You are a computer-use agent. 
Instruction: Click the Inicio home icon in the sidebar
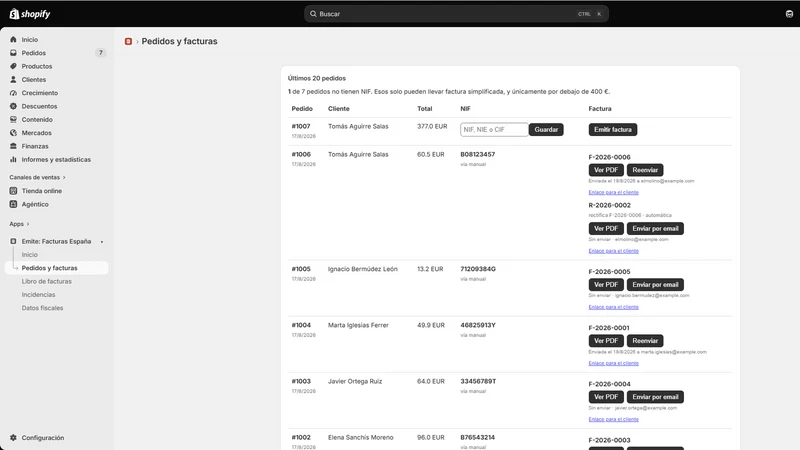pyautogui.click(x=13, y=39)
